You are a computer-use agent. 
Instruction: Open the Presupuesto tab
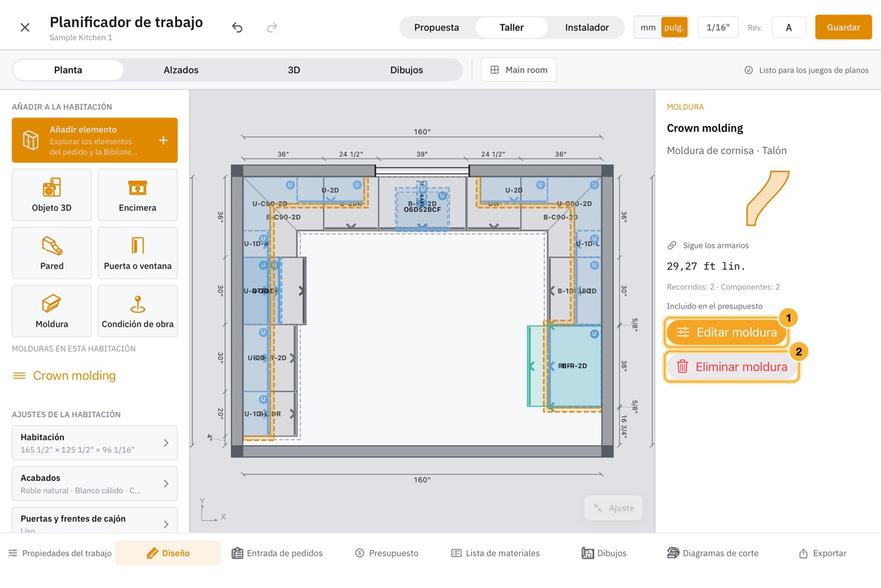[x=387, y=553]
